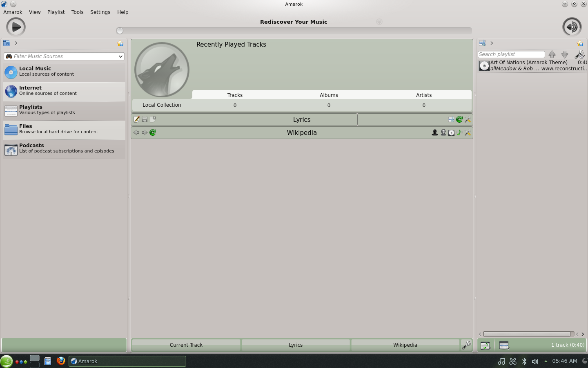Click the Search playlist field

pos(511,54)
